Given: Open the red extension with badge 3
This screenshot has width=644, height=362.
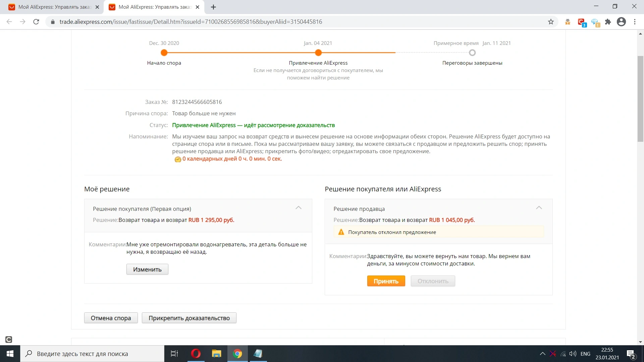Looking at the screenshot, I should pos(582,22).
